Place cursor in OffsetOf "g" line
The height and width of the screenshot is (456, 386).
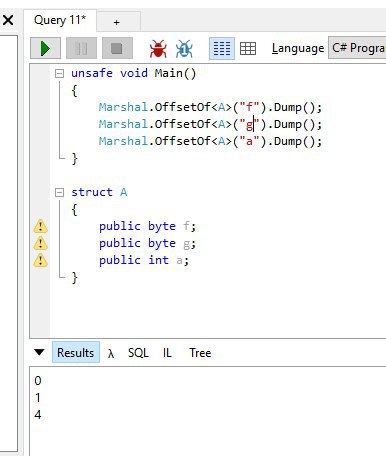pyautogui.click(x=210, y=124)
